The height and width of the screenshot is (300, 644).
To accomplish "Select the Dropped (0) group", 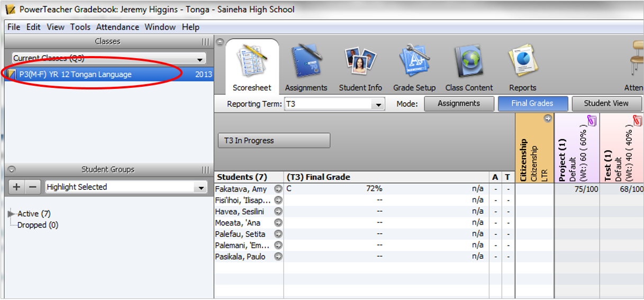I will click(x=38, y=225).
